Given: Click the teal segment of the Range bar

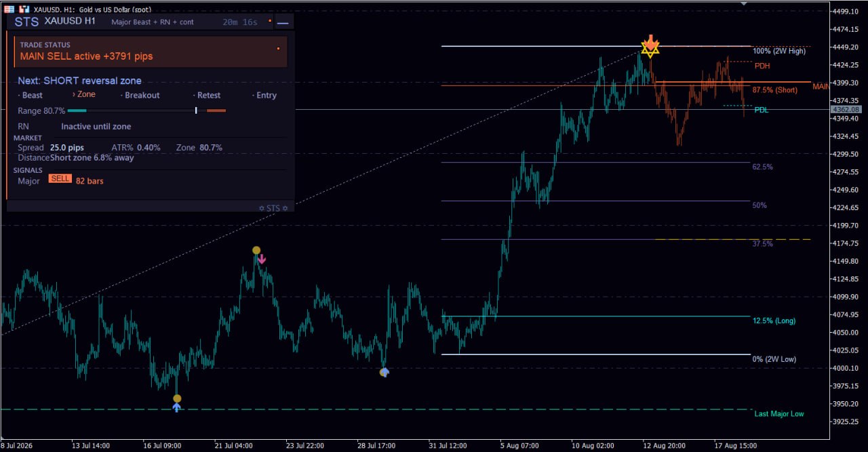Looking at the screenshot, I should (77, 110).
